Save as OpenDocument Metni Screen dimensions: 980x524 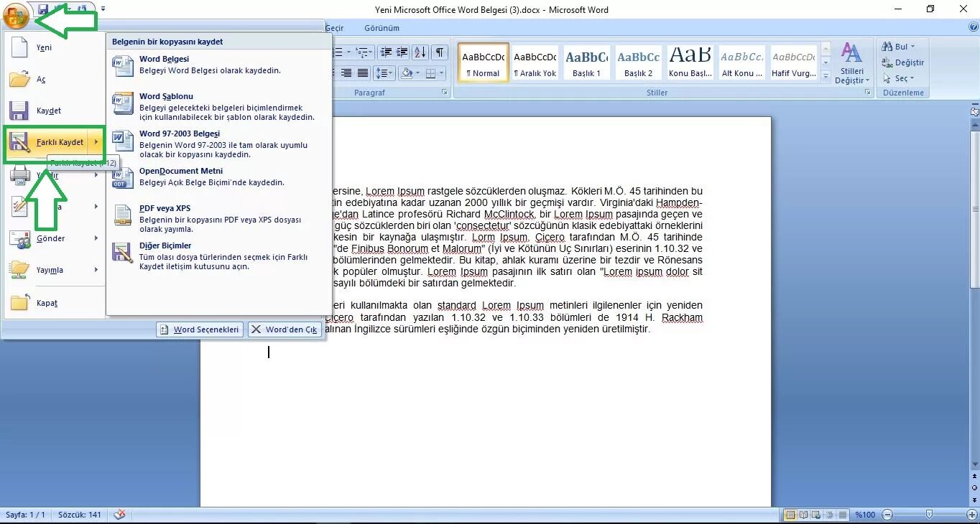[x=218, y=177]
